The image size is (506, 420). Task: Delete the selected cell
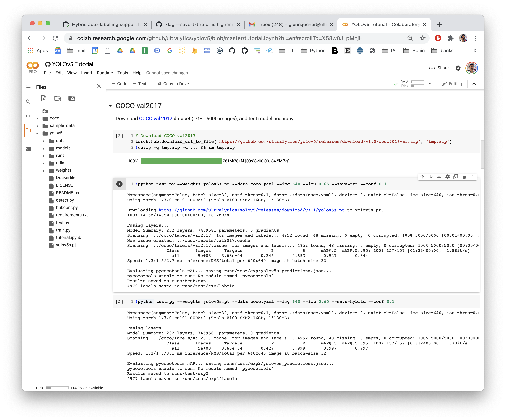464,177
